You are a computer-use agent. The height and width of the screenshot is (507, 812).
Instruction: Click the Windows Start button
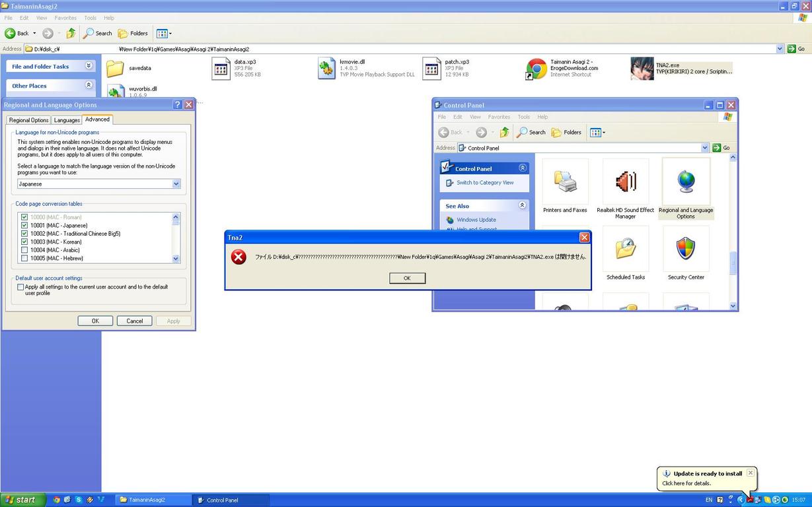click(22, 500)
